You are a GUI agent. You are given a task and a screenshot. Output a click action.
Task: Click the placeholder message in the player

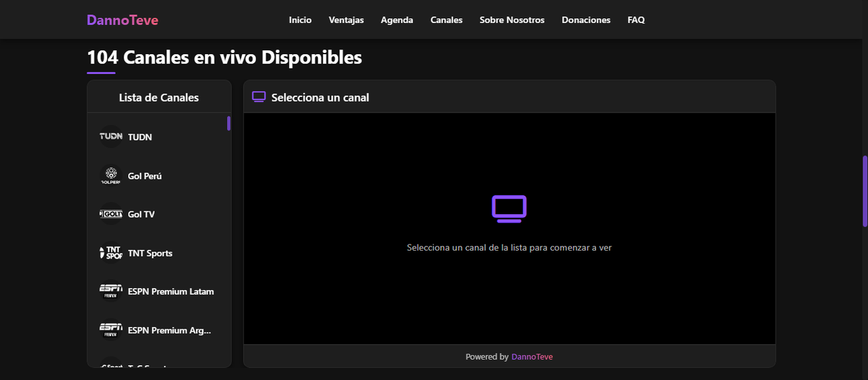(x=509, y=247)
